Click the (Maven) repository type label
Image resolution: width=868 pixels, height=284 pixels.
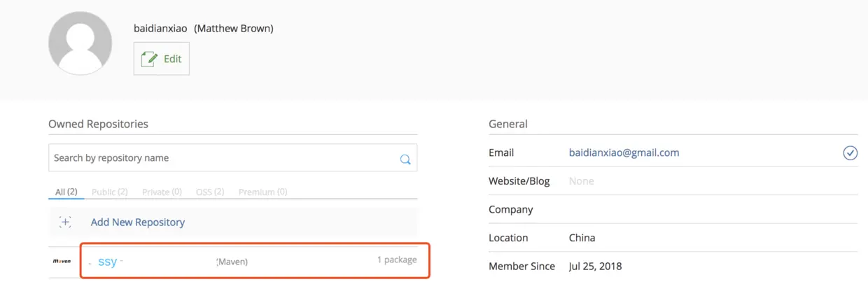[x=232, y=262]
